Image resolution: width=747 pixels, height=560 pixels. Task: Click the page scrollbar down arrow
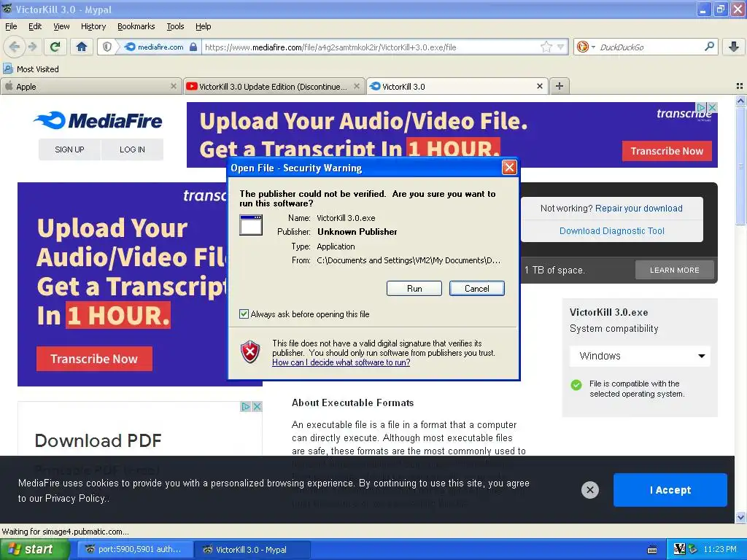pyautogui.click(x=740, y=517)
